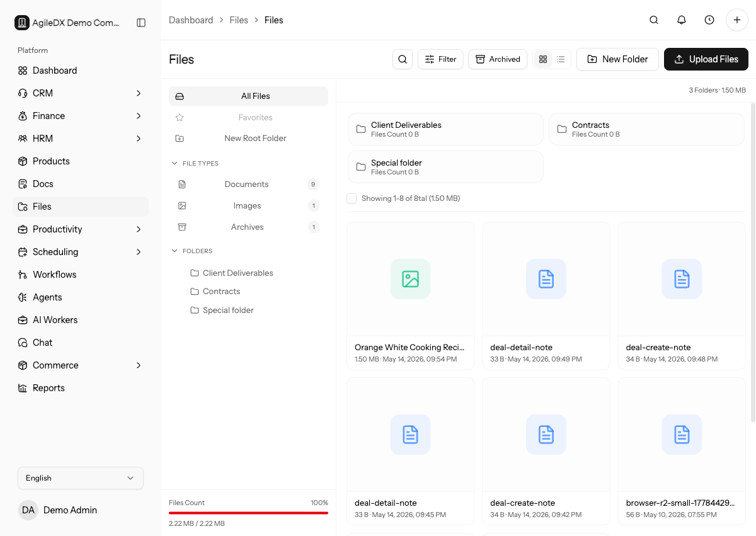
Task: Open the Client Deliverables folder card
Action: (x=445, y=129)
